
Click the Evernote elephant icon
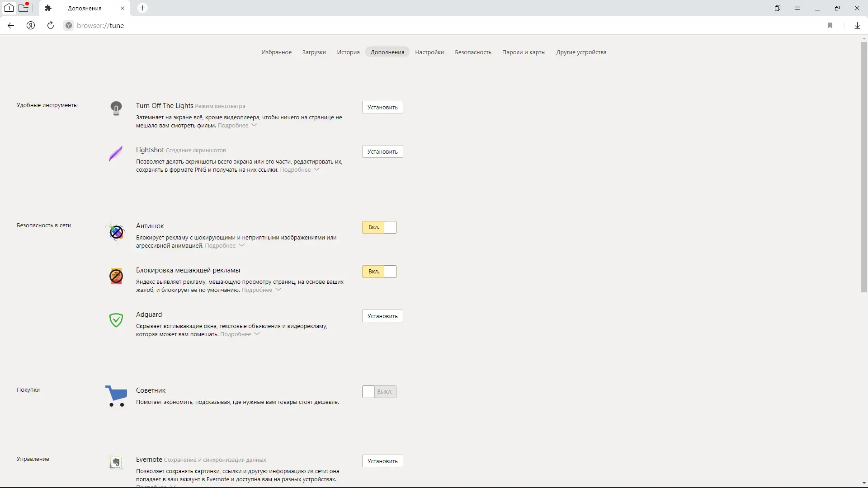(x=116, y=462)
